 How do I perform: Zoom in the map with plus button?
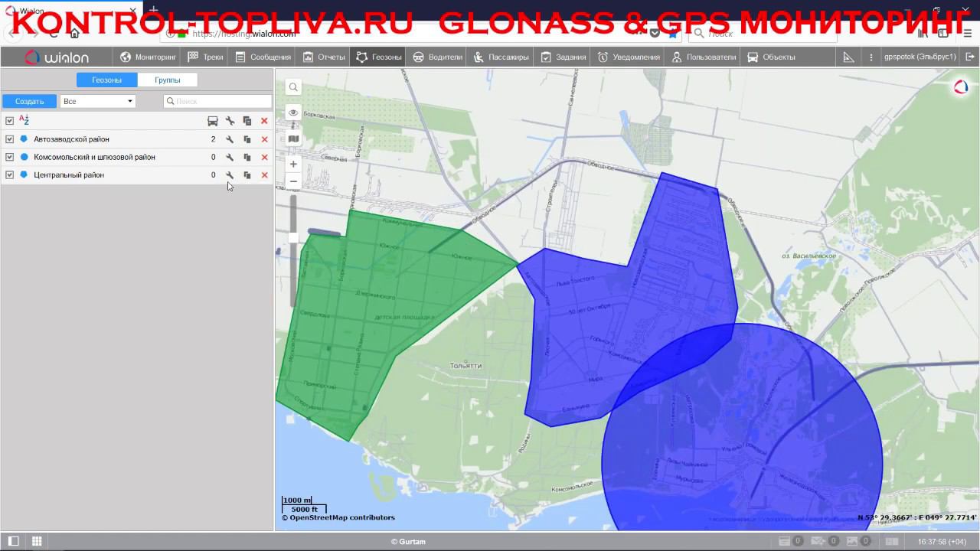293,164
